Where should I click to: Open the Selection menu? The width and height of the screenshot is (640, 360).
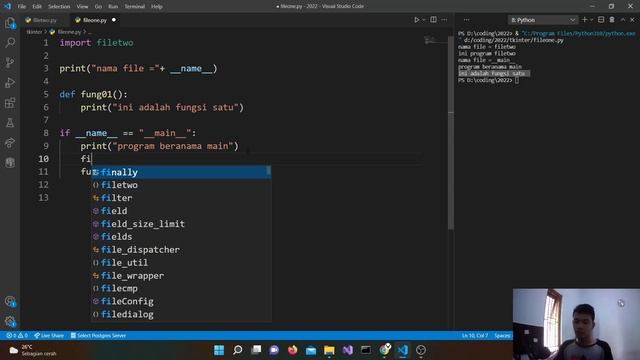coord(59,7)
